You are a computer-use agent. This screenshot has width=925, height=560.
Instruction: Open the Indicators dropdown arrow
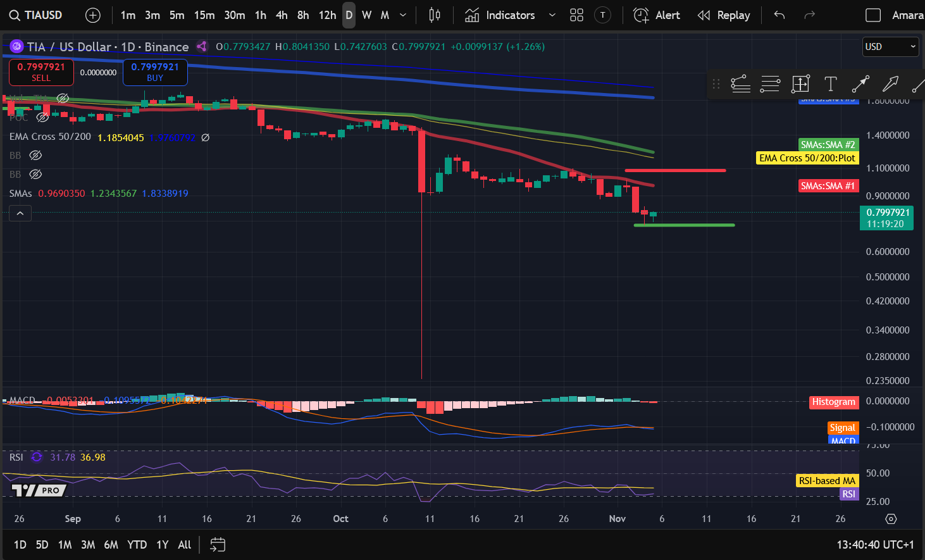click(x=552, y=15)
